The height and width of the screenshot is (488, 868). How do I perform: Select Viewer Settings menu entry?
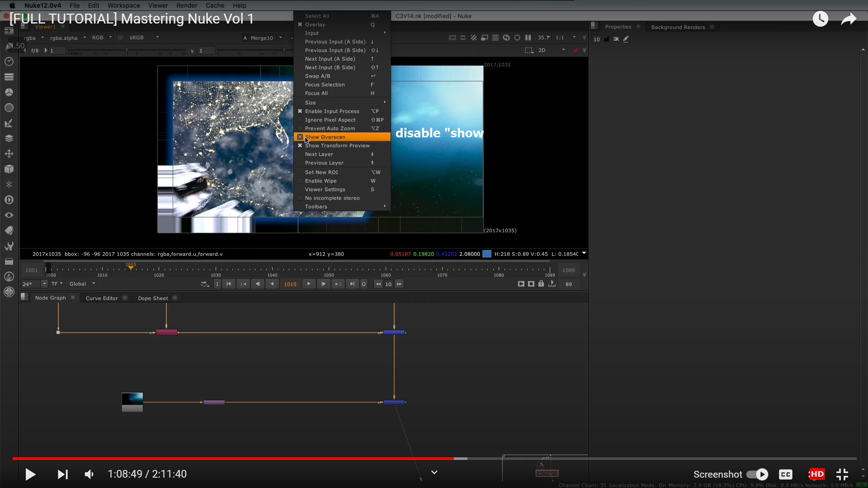[x=325, y=189]
